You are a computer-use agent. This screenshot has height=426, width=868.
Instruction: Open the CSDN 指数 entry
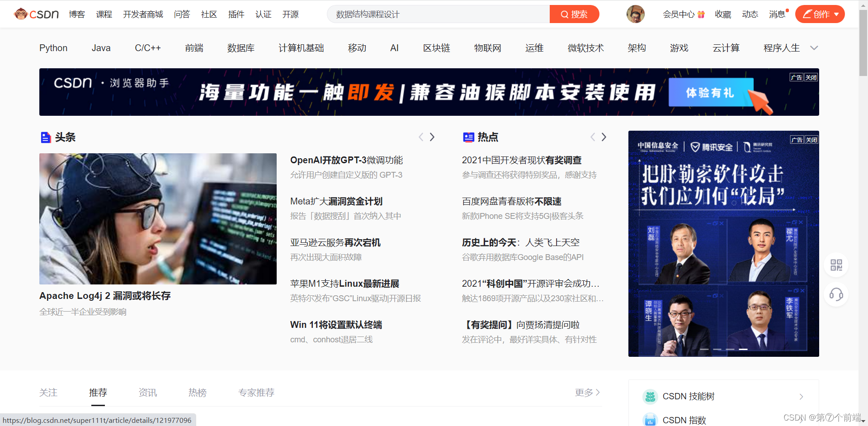tap(684, 420)
